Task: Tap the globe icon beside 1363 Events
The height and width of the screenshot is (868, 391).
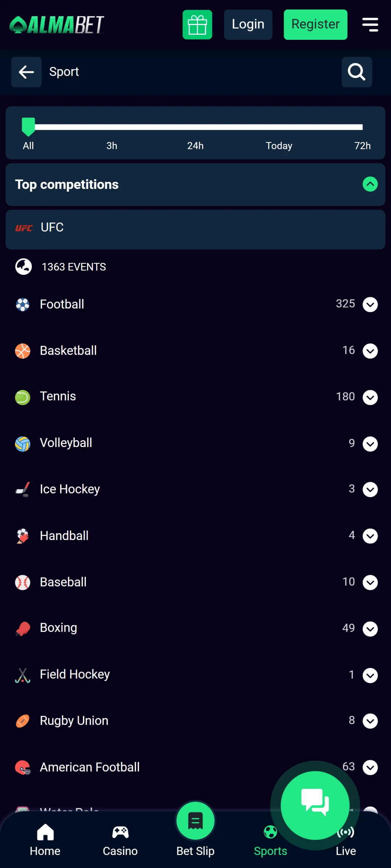Action: (24, 267)
